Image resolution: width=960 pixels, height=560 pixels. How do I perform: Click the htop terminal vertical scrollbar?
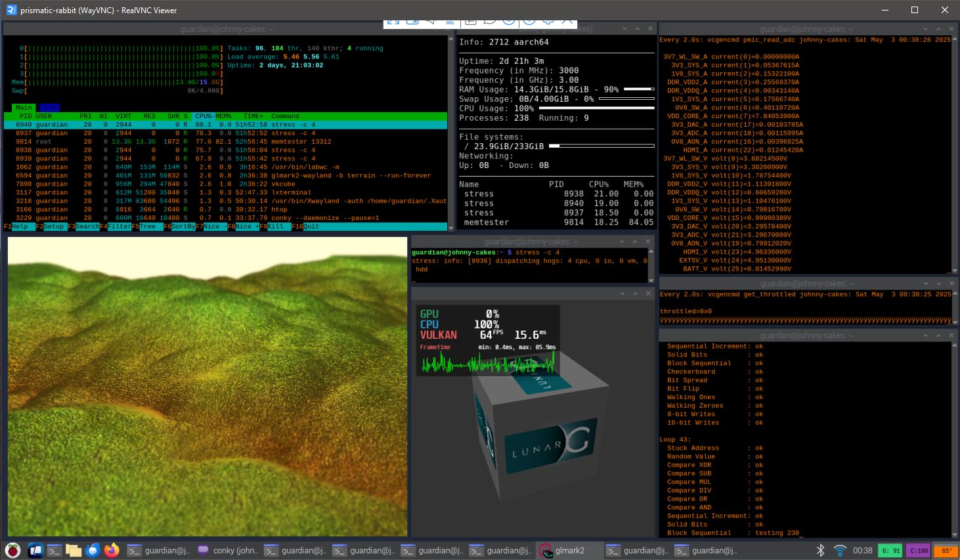[450, 131]
